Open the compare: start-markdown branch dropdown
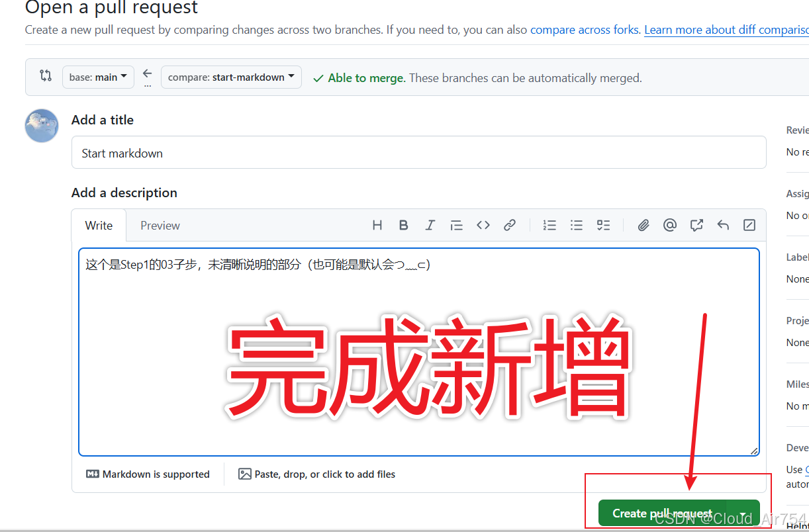This screenshot has height=532, width=809. [x=231, y=77]
